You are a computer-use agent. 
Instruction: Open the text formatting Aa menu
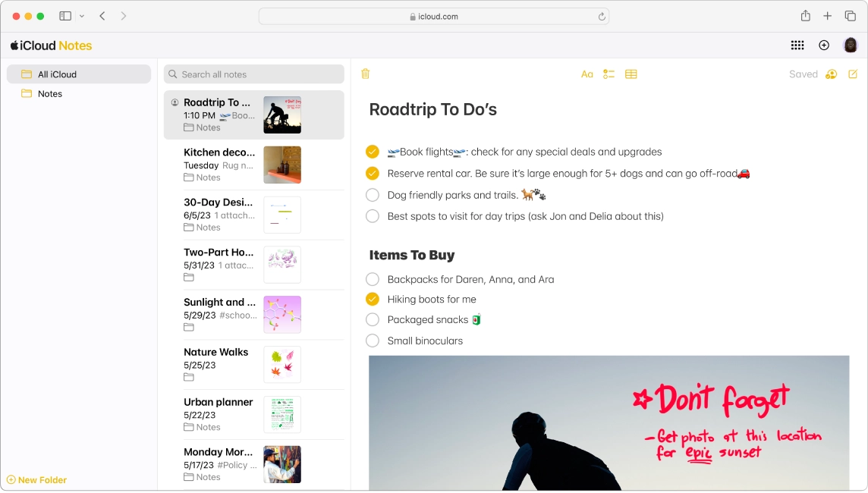pos(587,74)
